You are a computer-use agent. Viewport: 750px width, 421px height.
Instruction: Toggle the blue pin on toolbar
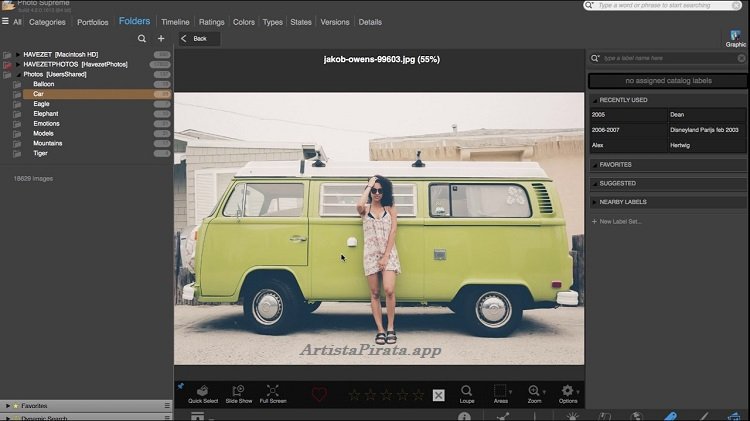(x=180, y=384)
